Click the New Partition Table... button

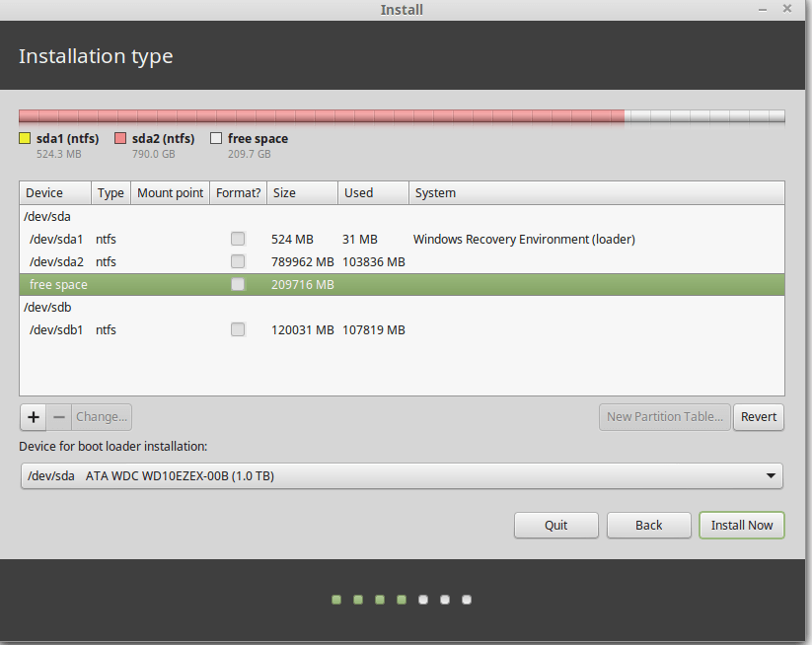coord(664,416)
